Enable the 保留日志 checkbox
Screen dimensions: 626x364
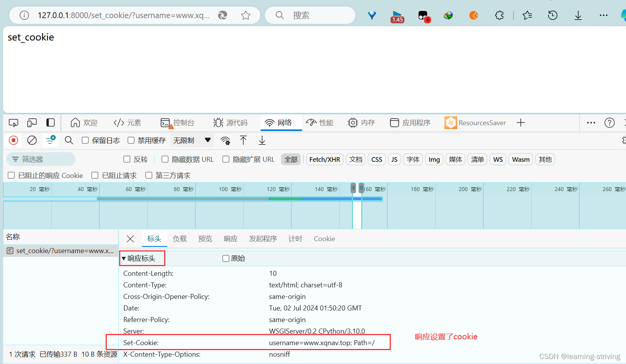tap(85, 140)
